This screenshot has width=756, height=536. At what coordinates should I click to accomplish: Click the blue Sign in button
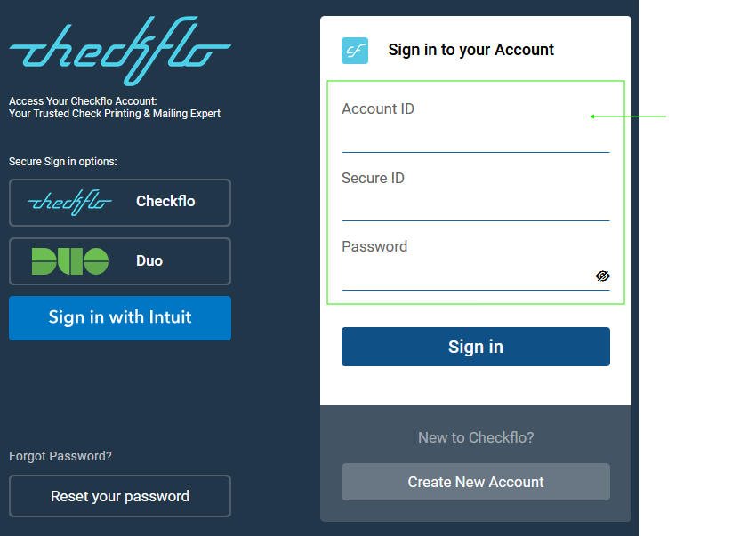[x=476, y=347]
